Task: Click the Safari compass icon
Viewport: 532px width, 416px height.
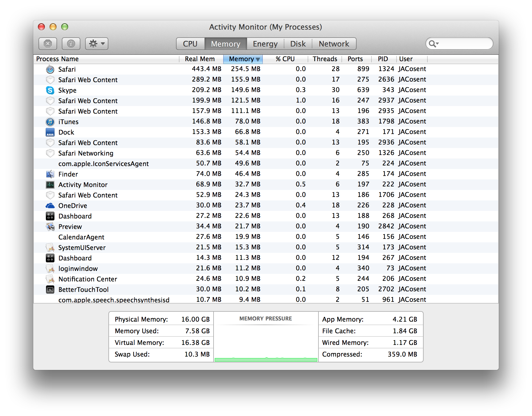Action: 50,69
